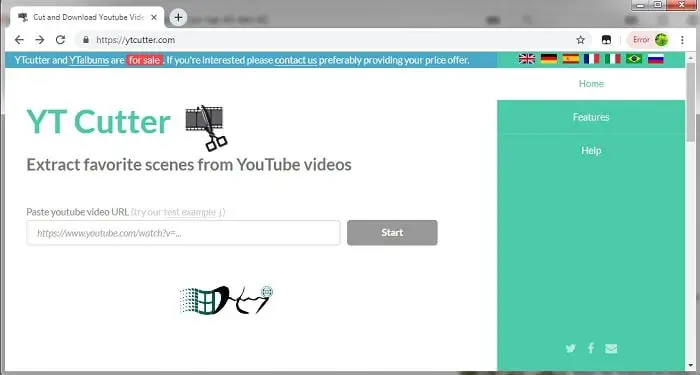Click the padlock site info icon
The width and height of the screenshot is (700, 375).
pos(86,40)
